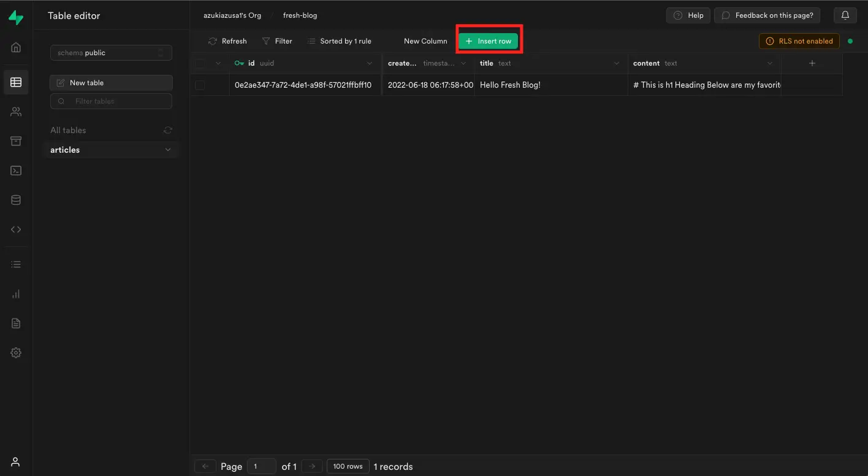The width and height of the screenshot is (868, 476).
Task: Go to previous page arrow
Action: (x=205, y=466)
